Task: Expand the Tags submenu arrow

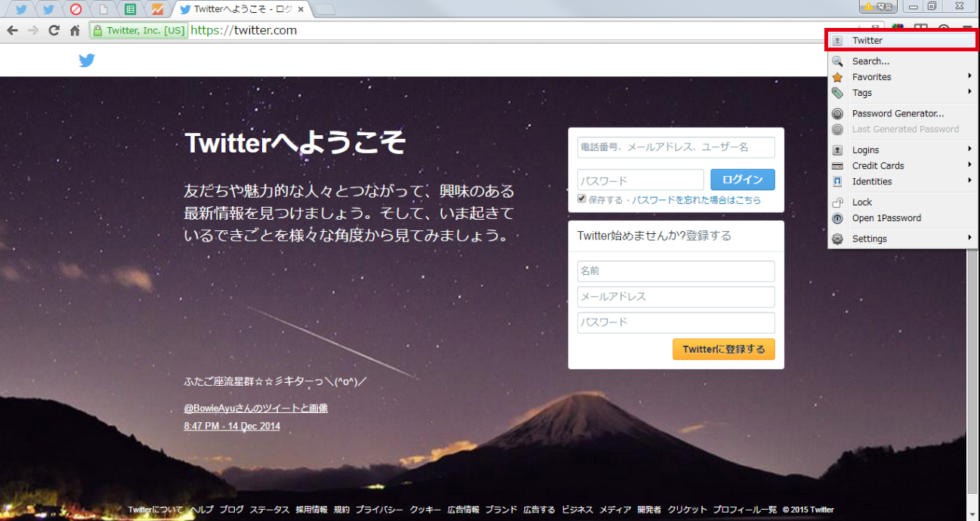Action: pyautogui.click(x=969, y=93)
